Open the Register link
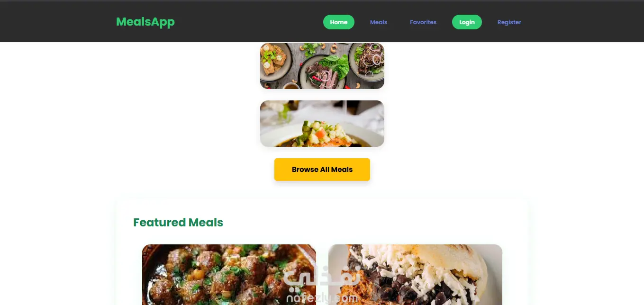Screen dimensions: 644x305 pos(509,22)
